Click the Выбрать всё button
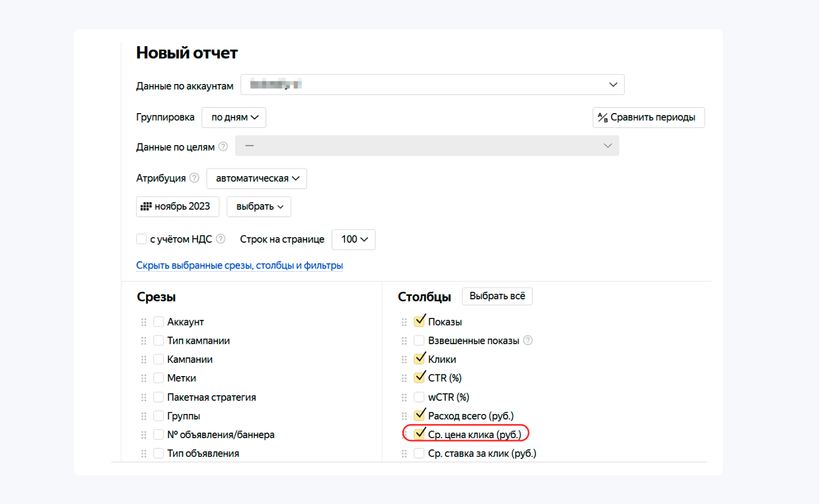819x504 pixels. click(497, 296)
